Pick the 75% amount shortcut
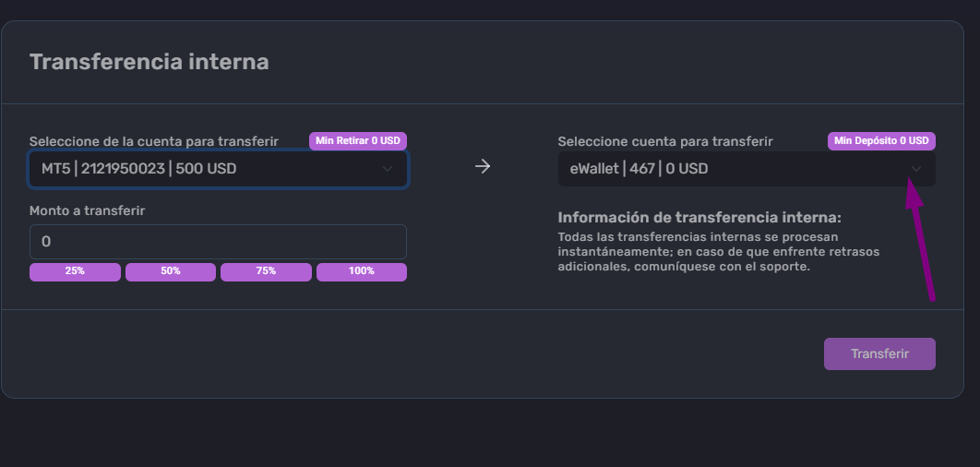980x467 pixels. [266, 272]
